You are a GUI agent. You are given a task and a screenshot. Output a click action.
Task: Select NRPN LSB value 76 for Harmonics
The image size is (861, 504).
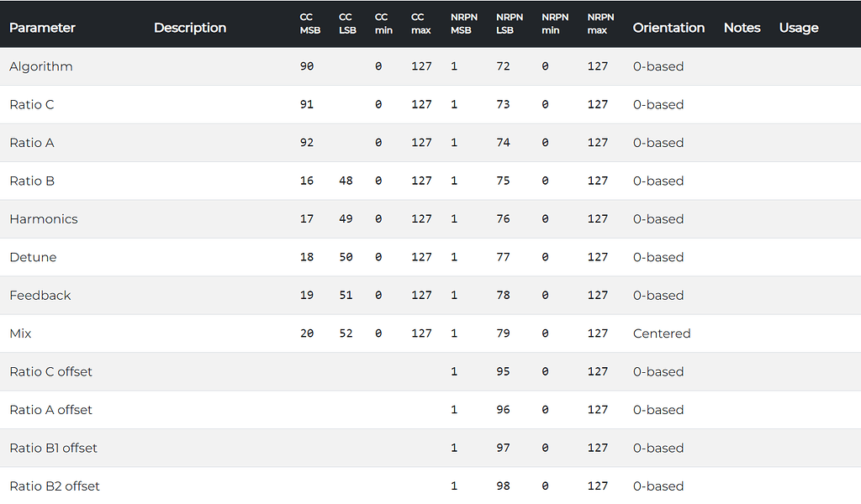[x=503, y=219]
